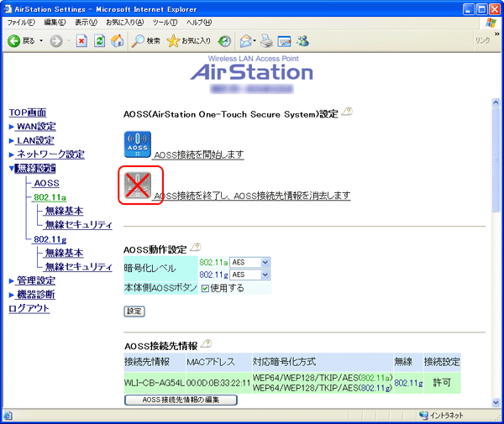Click the リンク links bar label
This screenshot has height=424, width=504.
[482, 41]
